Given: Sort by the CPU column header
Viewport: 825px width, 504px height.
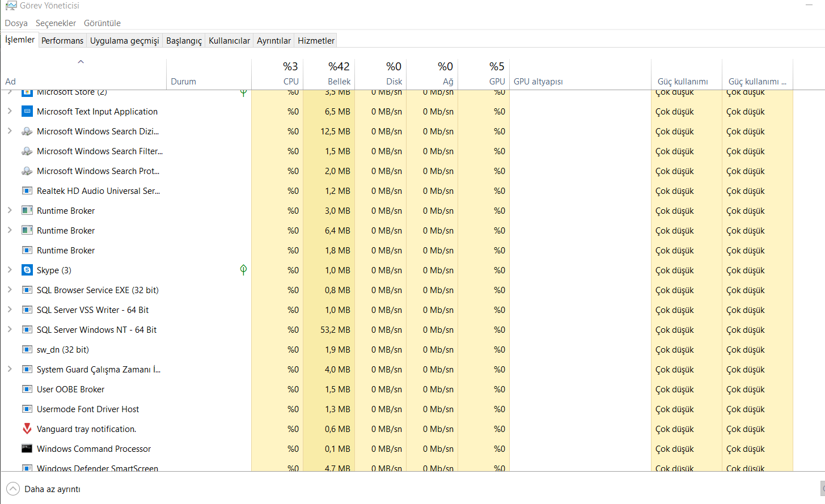Looking at the screenshot, I should coord(277,74).
